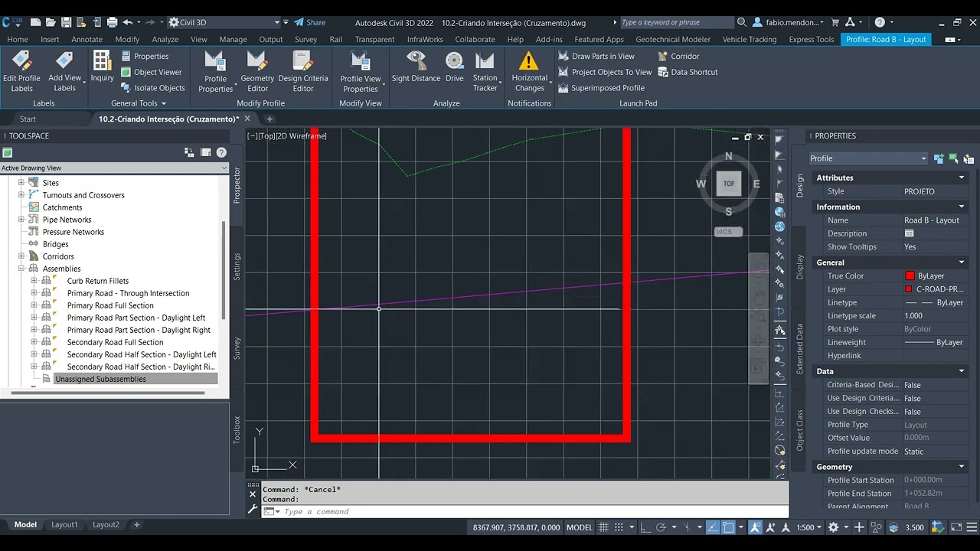This screenshot has height=551, width=980.
Task: Launch the Geometry Editor
Action: [x=257, y=72]
